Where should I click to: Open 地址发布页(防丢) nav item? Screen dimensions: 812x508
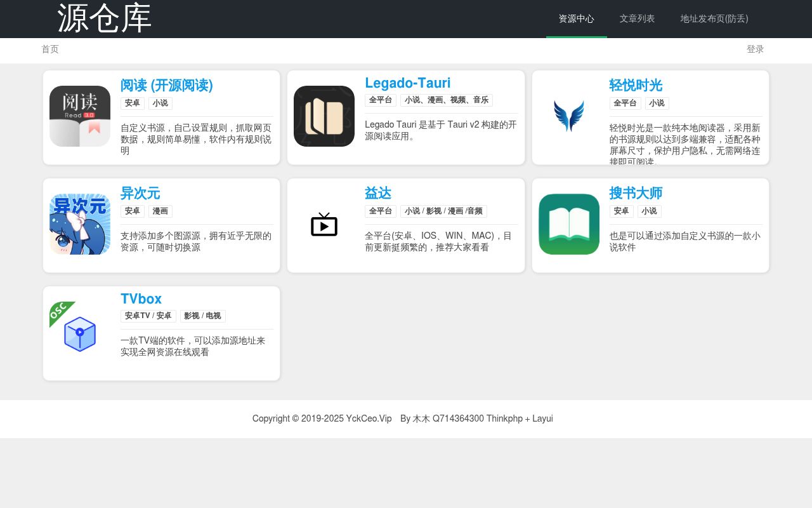pyautogui.click(x=714, y=19)
